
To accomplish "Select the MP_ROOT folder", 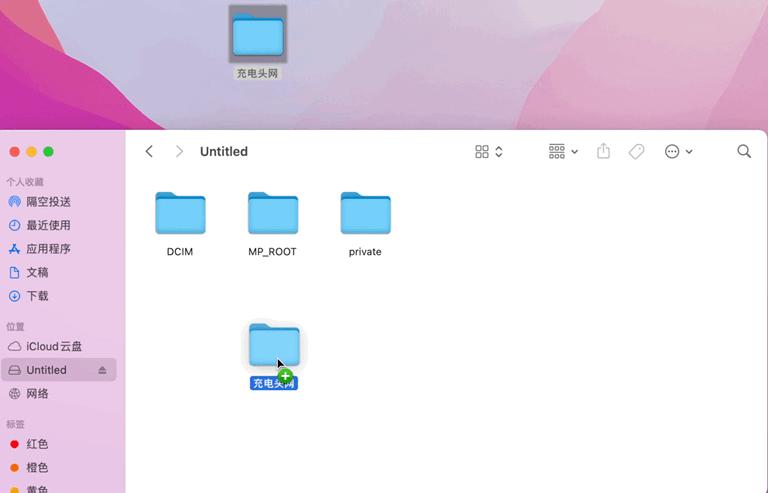I will click(x=273, y=213).
